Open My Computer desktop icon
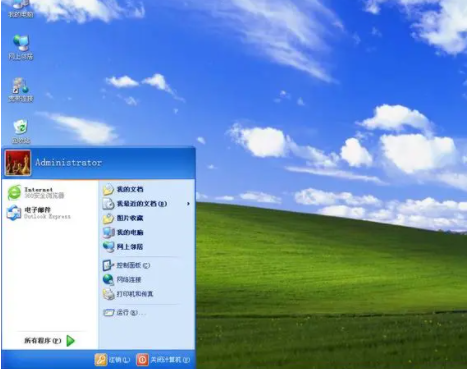467x369 pixels. point(21,8)
